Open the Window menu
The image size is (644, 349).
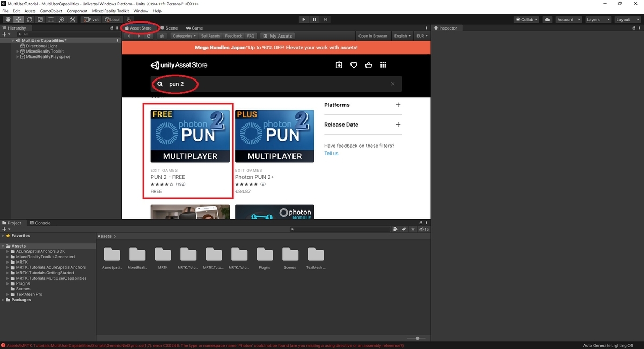[141, 11]
